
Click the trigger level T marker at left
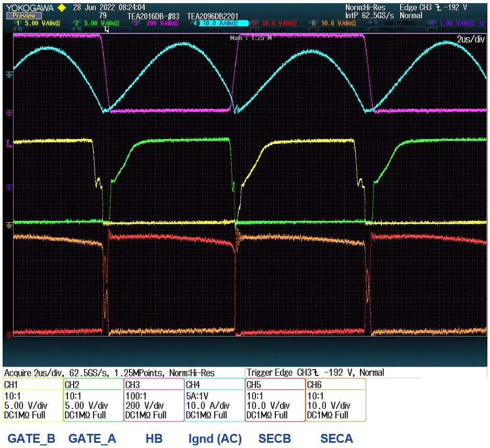(8, 143)
